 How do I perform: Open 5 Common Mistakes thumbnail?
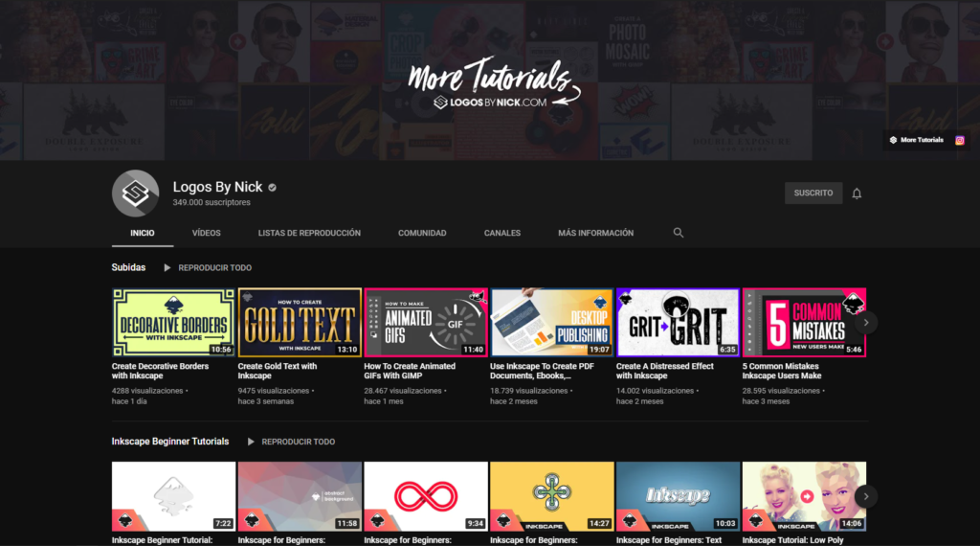tap(804, 323)
